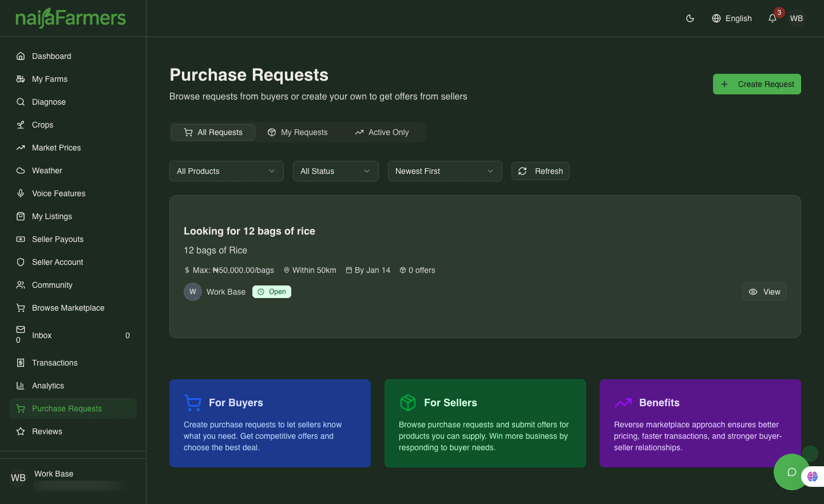
Task: Toggle dark mode with the moon icon
Action: [x=690, y=18]
